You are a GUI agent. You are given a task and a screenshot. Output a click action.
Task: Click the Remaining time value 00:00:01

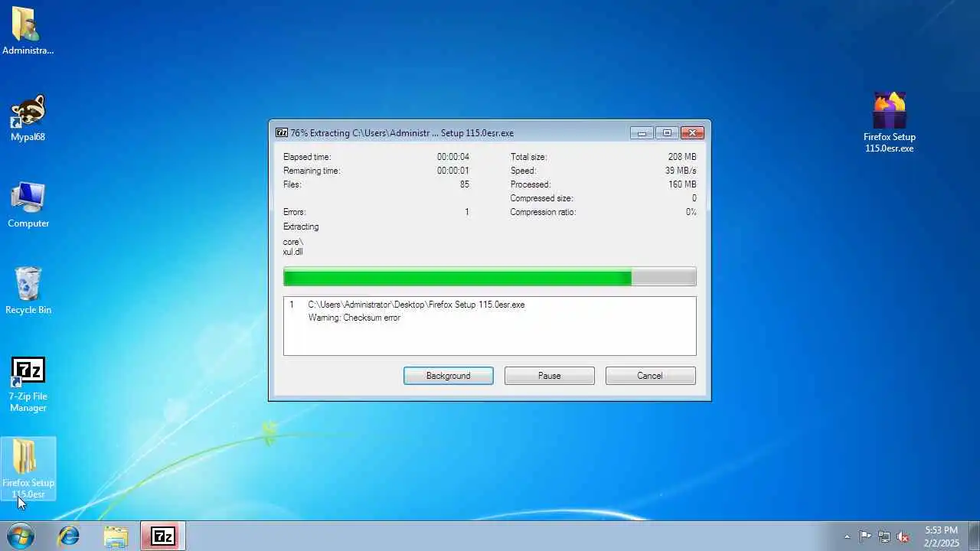[453, 171]
